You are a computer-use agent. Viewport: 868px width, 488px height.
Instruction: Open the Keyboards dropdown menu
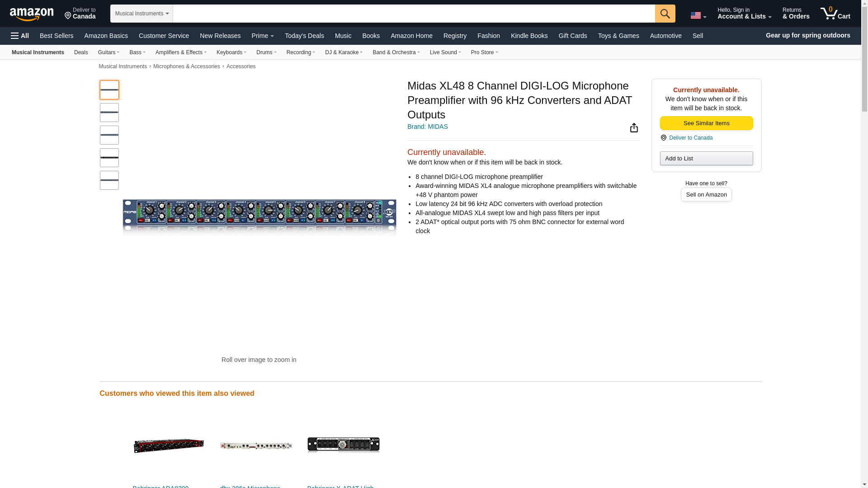click(231, 52)
